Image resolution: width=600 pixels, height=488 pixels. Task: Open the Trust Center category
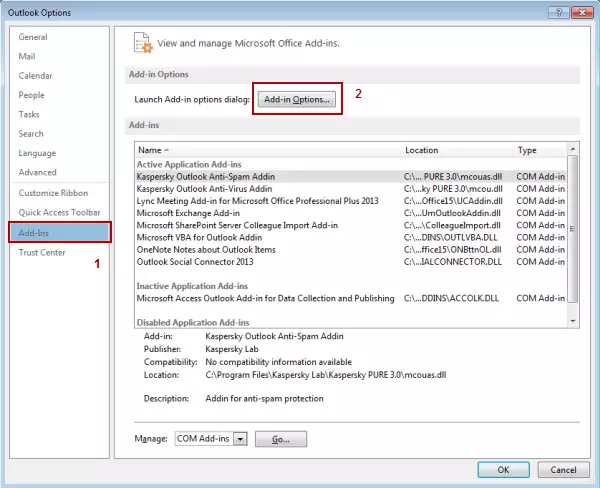click(x=42, y=252)
